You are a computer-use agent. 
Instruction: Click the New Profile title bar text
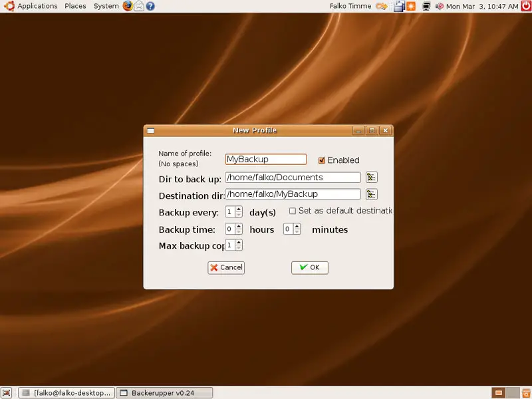255,130
